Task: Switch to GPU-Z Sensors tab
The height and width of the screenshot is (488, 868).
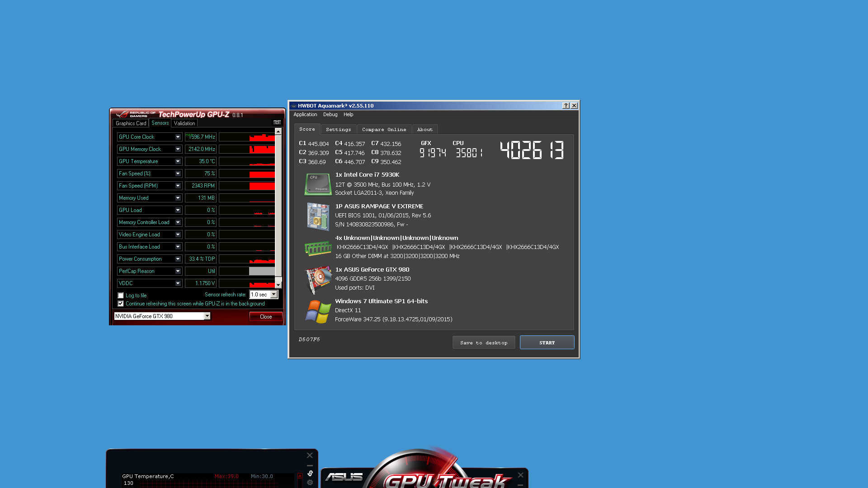Action: (160, 123)
